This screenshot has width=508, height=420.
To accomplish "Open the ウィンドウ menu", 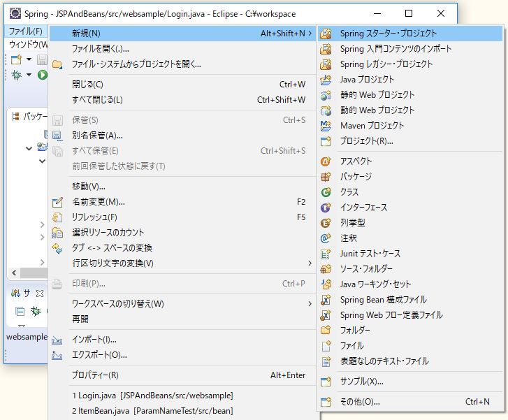I will (x=28, y=45).
